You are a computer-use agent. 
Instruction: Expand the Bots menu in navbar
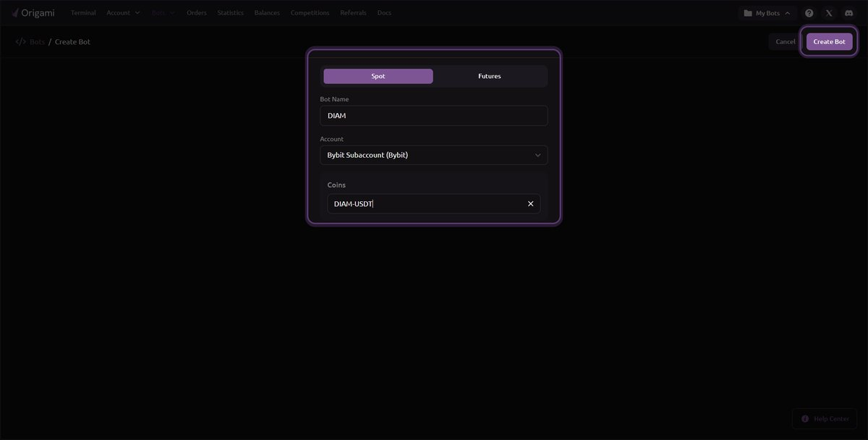(163, 13)
